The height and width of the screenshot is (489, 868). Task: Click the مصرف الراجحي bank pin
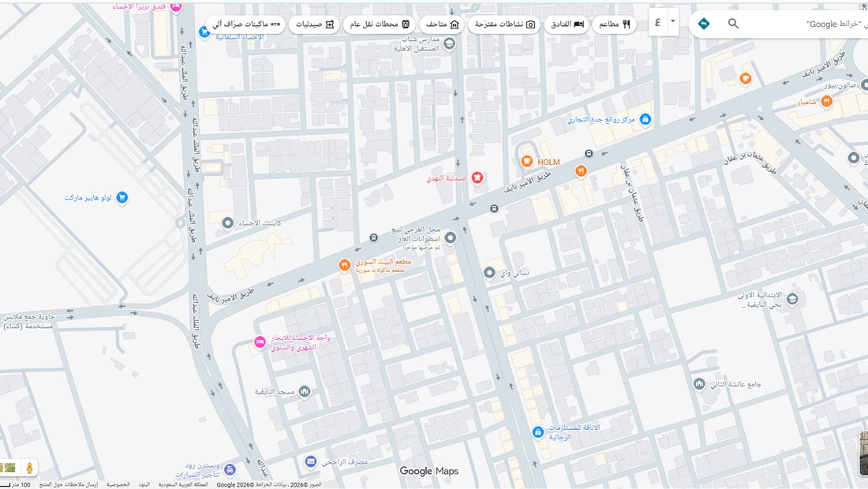311,461
